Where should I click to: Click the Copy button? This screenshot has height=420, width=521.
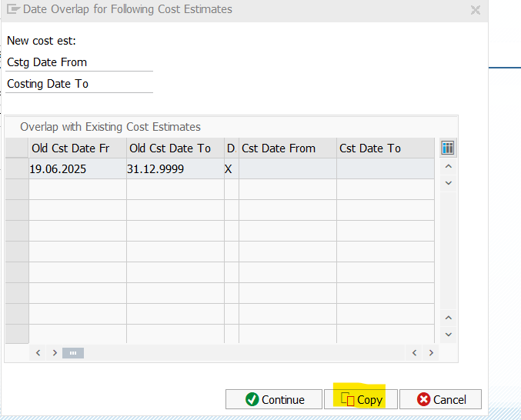361,399
